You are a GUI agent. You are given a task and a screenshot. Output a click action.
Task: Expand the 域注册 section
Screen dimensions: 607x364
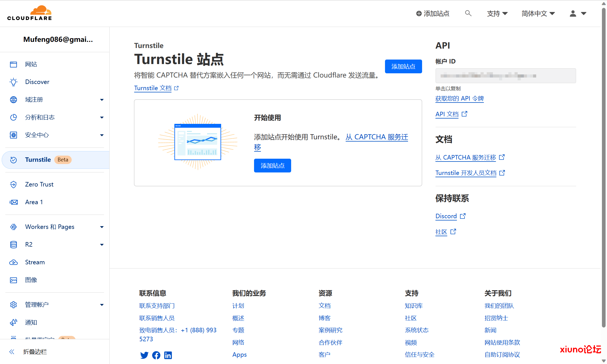coord(102,100)
